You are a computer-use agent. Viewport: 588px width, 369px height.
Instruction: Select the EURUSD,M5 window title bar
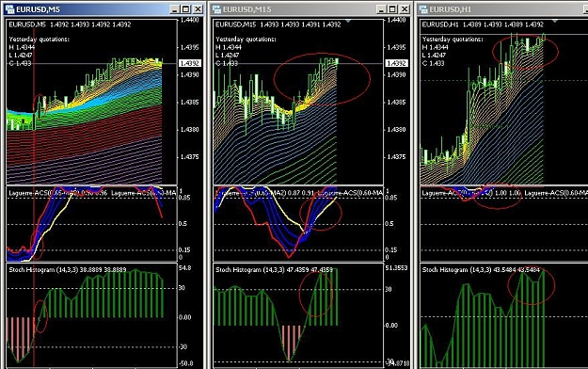pyautogui.click(x=103, y=9)
